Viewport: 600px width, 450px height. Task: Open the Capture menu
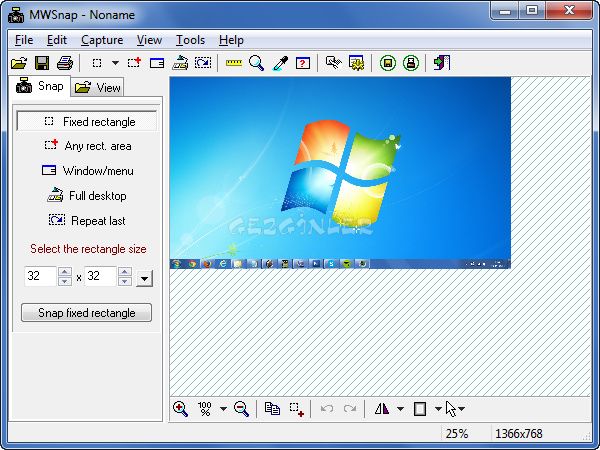102,40
